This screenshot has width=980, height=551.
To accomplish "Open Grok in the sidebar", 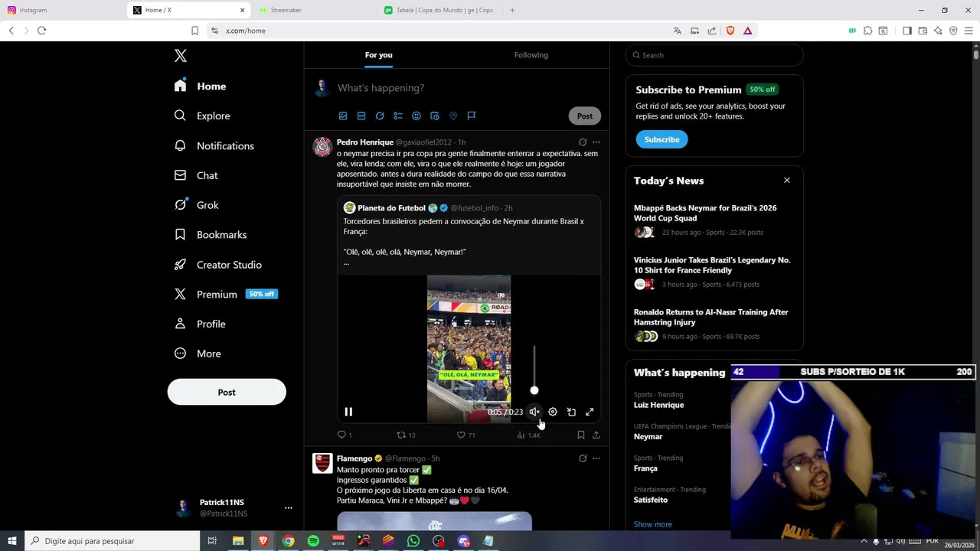I will (x=196, y=205).
